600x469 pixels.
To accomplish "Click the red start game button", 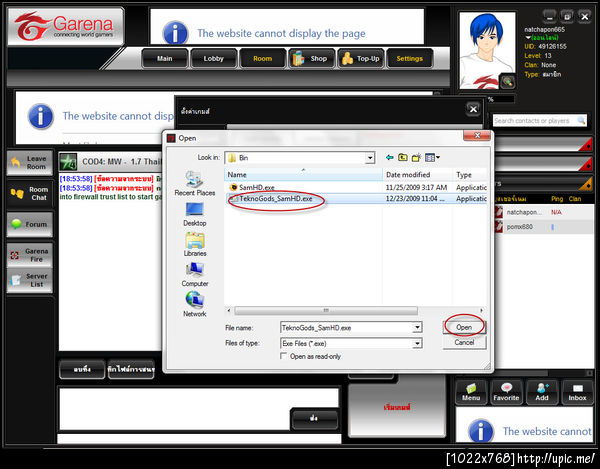I will point(397,408).
